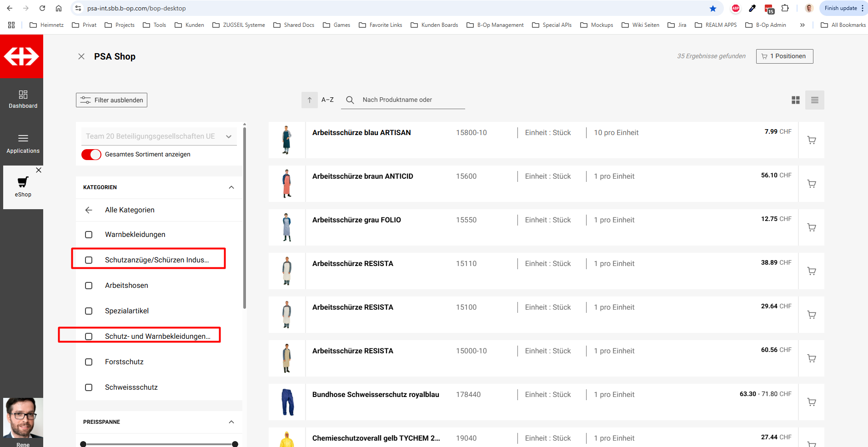The height and width of the screenshot is (447, 868).
Task: Click the sort direction arrow icon
Action: (310, 100)
